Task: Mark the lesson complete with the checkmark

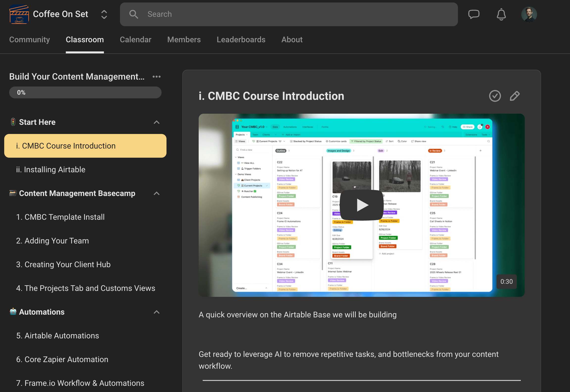Action: click(x=495, y=96)
